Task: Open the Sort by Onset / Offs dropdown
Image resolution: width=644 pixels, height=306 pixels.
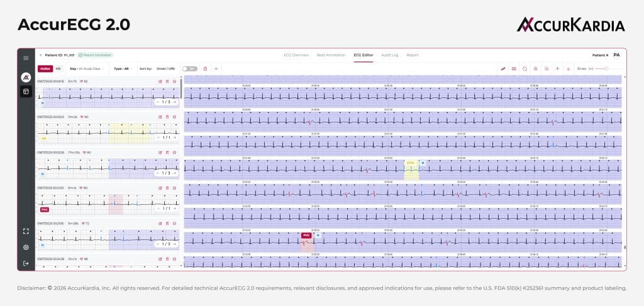Action: coord(165,68)
